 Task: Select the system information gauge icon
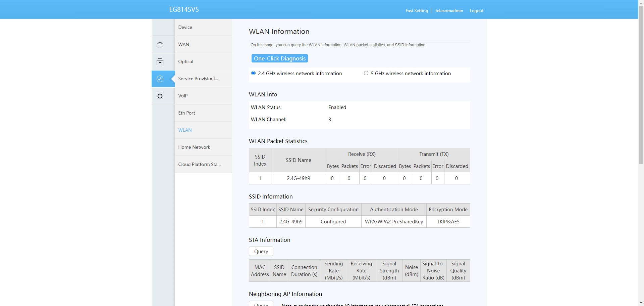point(160,79)
